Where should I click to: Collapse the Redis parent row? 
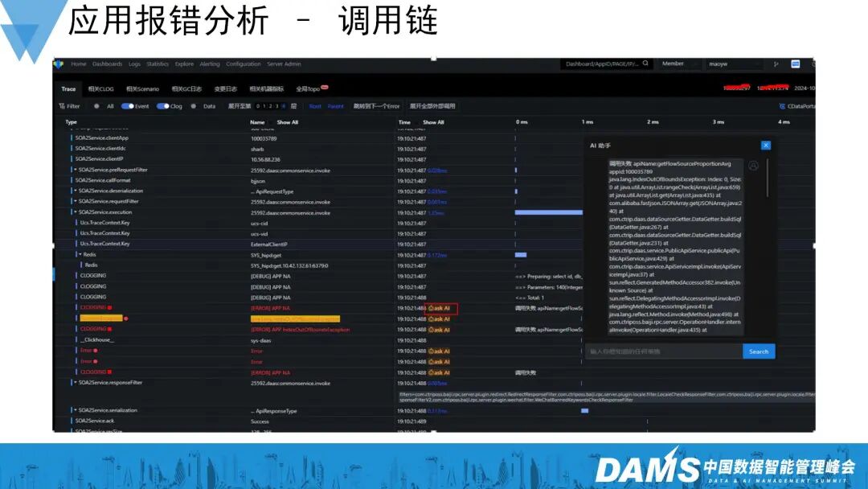[80, 255]
